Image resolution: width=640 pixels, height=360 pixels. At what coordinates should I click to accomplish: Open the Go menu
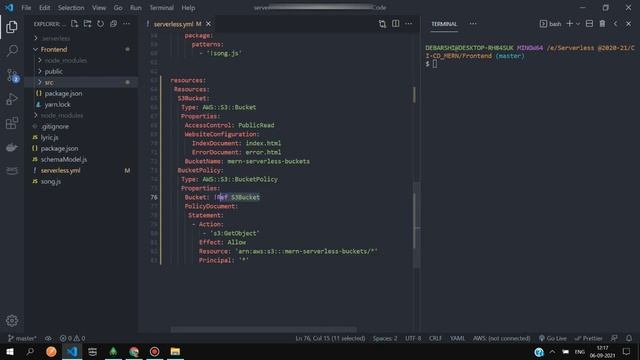pyautogui.click(x=118, y=8)
